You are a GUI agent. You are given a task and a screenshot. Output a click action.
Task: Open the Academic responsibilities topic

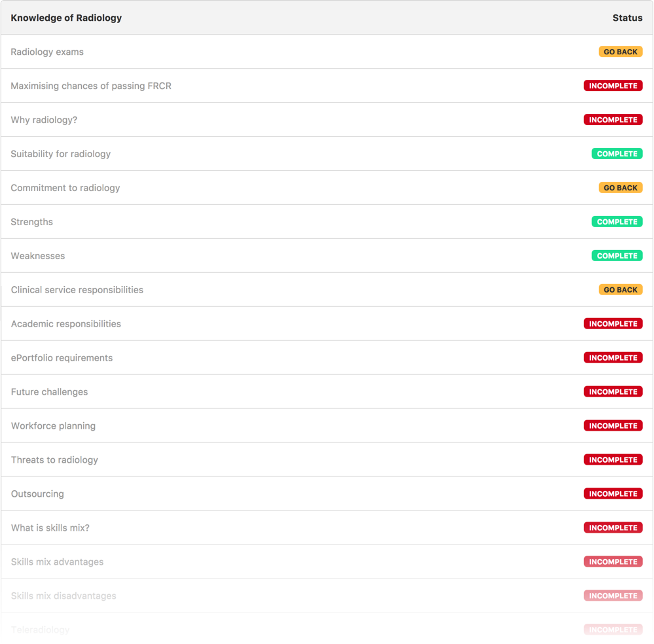point(65,324)
